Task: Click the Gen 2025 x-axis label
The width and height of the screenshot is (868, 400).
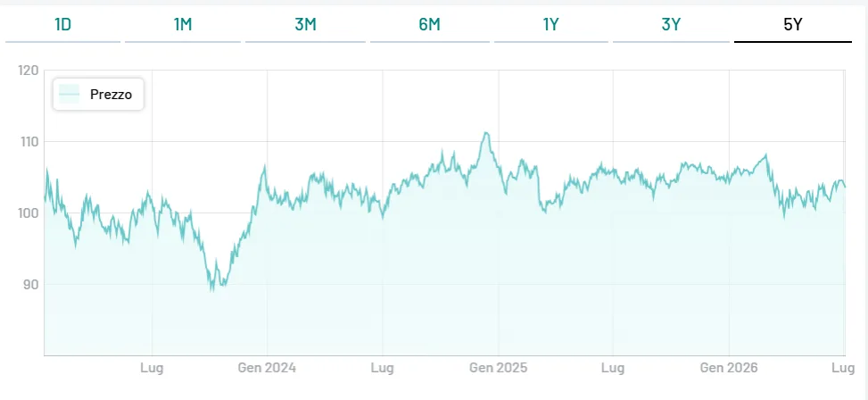Action: click(x=498, y=368)
